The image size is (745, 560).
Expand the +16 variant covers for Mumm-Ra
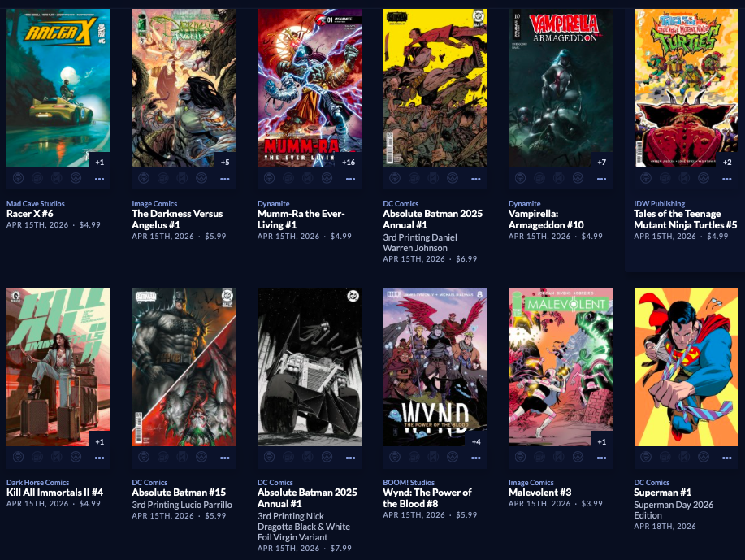click(349, 162)
